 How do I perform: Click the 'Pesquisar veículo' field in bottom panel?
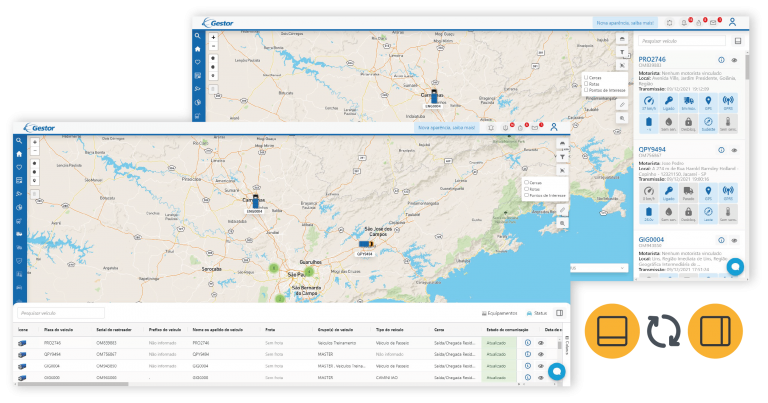pyautogui.click(x=62, y=313)
